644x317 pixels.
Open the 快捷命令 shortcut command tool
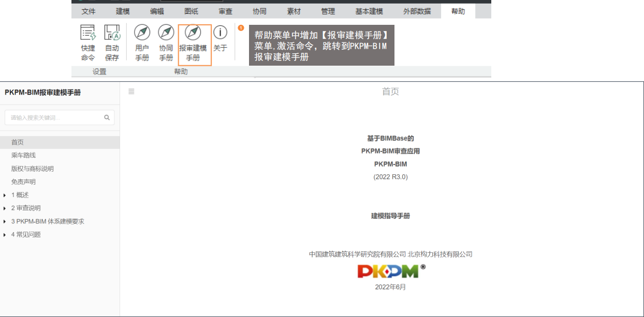click(88, 43)
